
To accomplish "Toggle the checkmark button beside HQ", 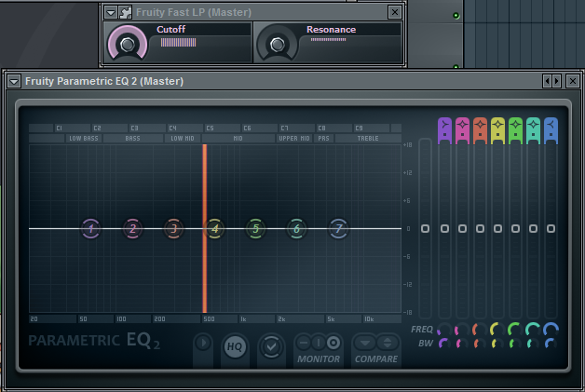I will point(270,346).
